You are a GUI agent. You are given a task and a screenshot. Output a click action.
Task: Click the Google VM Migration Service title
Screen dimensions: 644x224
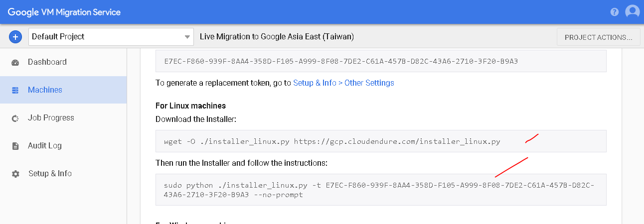(64, 12)
